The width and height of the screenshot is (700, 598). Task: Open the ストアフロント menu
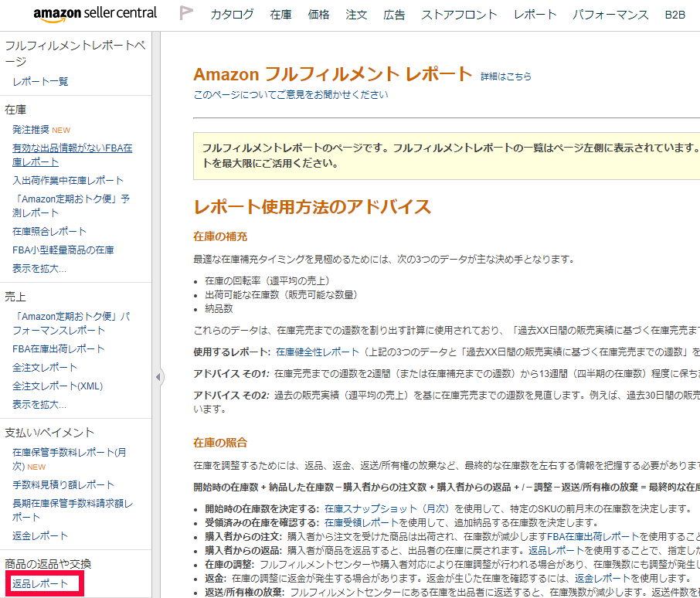coord(459,15)
